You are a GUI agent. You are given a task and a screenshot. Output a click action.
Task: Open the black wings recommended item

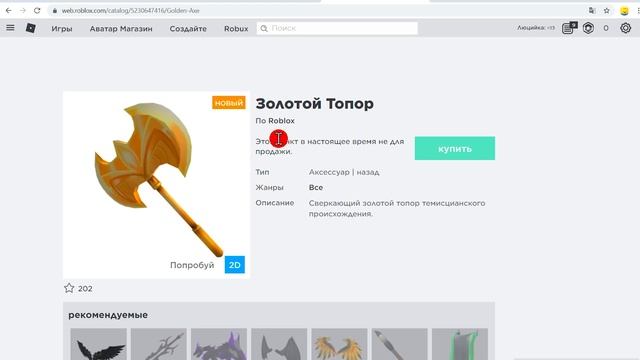pyautogui.click(x=98, y=344)
